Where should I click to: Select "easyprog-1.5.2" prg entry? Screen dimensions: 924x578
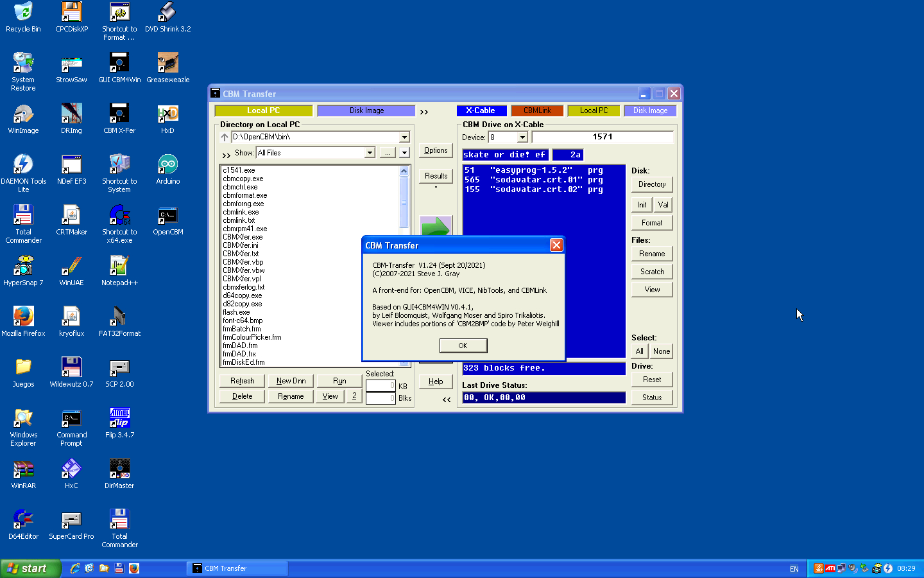(534, 170)
